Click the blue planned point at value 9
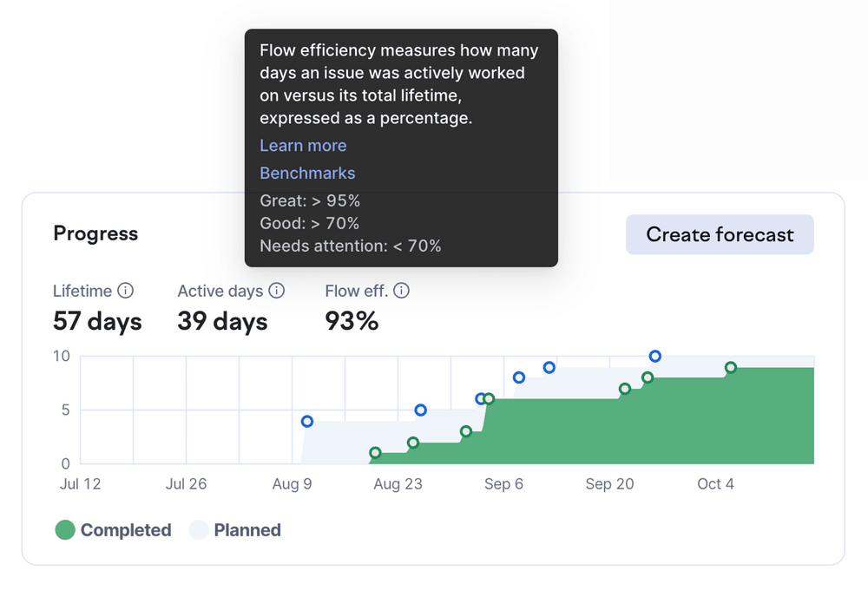868x597 pixels. coord(549,368)
